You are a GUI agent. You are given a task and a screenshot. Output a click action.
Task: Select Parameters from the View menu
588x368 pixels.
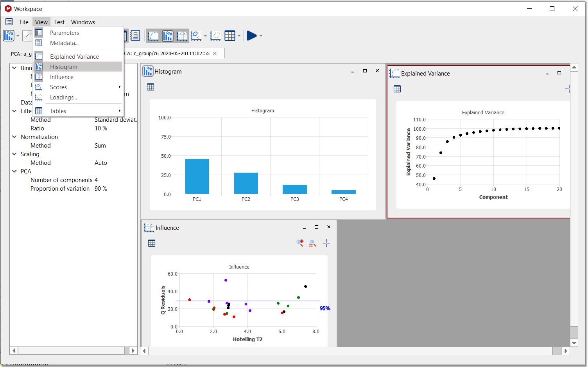(78, 33)
